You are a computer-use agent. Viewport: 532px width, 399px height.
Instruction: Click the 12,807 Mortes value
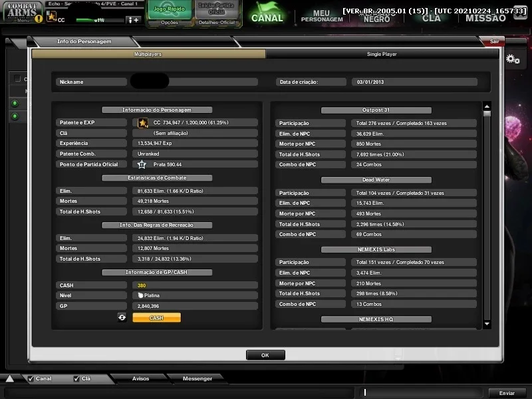(195, 248)
